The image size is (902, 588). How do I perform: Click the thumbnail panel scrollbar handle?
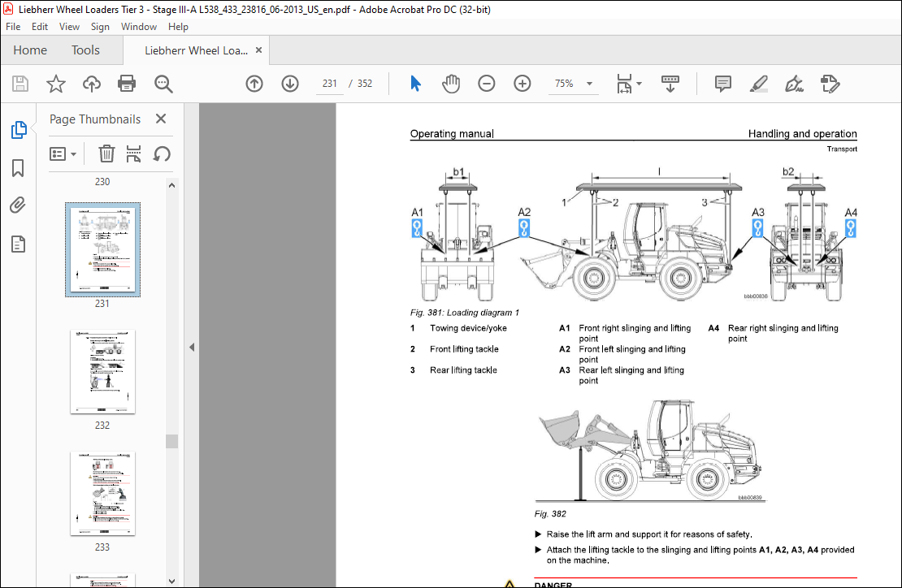(171, 441)
